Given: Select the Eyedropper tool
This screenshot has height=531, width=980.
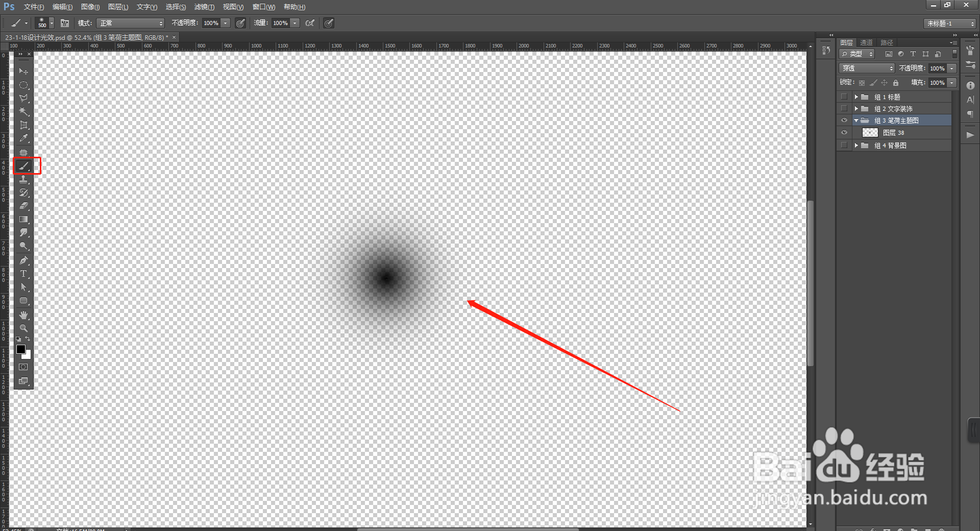Looking at the screenshot, I should (x=23, y=138).
